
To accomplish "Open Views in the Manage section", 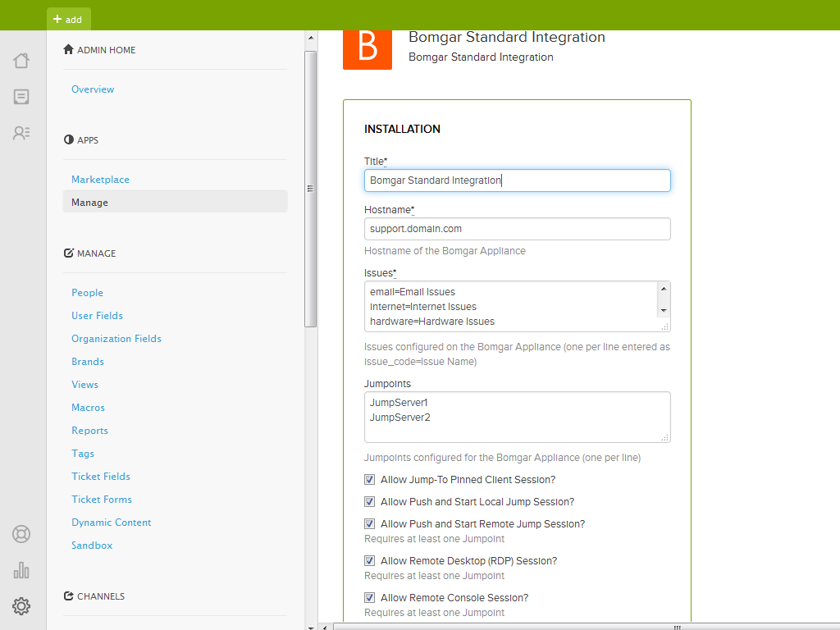I will [x=84, y=385].
